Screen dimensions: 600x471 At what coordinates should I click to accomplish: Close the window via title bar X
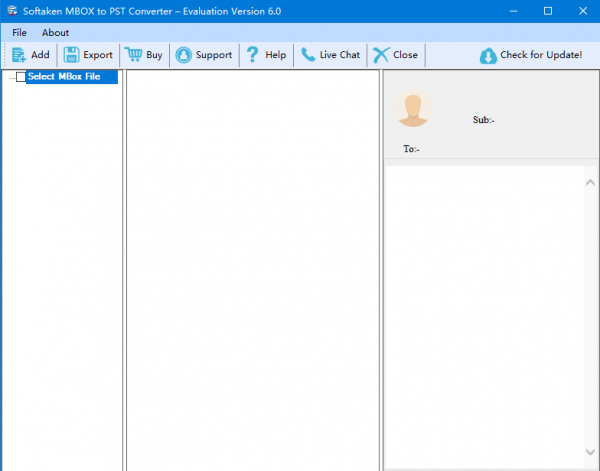583,11
